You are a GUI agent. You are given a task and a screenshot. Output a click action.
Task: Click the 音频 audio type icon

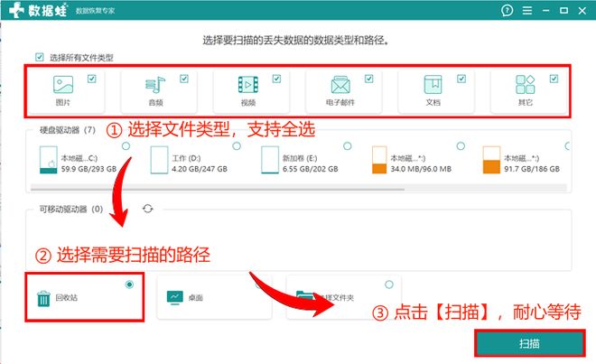point(155,85)
